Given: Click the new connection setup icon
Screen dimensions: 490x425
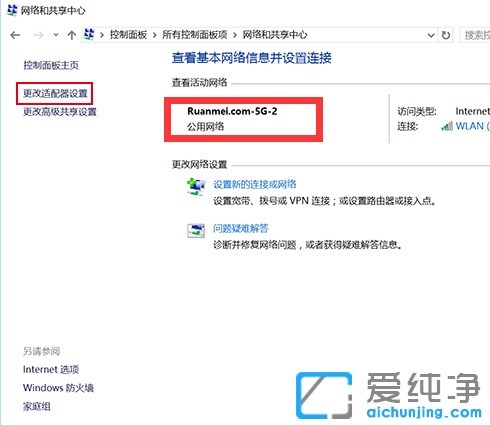Looking at the screenshot, I should [x=196, y=187].
